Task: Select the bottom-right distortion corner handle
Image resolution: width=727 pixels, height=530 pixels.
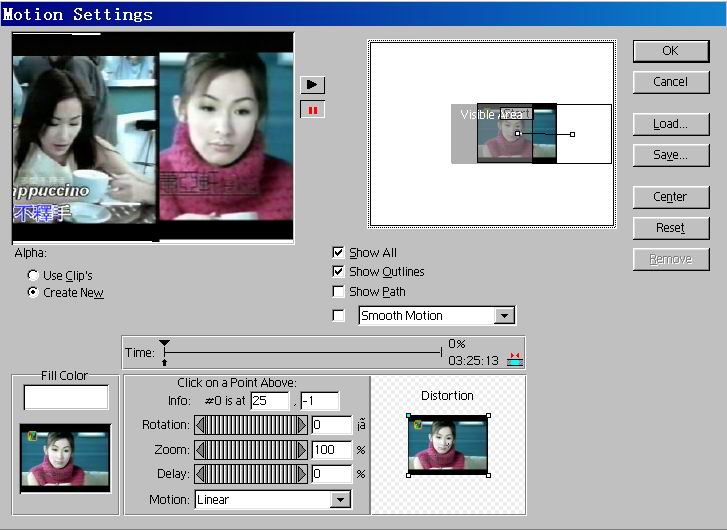Action: 488,475
